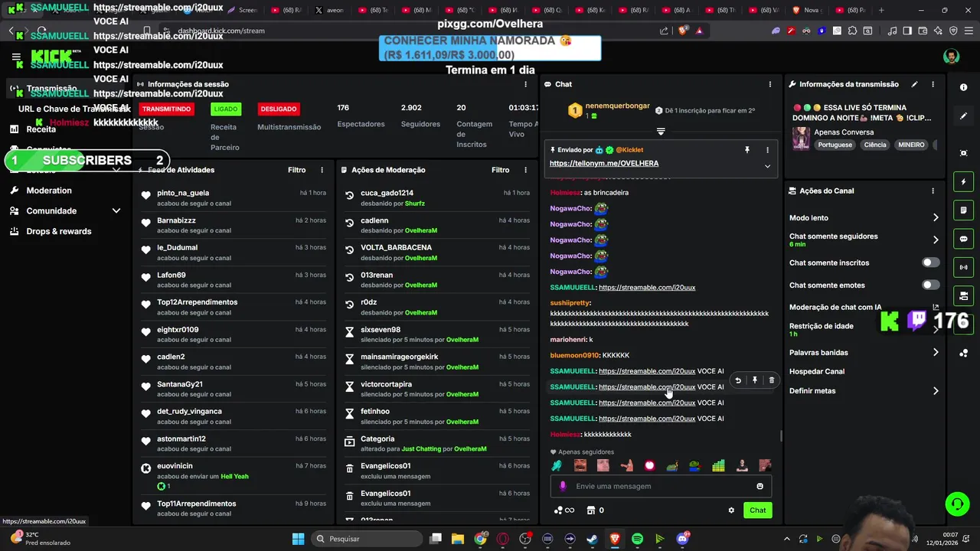Open Moderation in left sidebar
Viewport: 980px width, 551px height.
pyautogui.click(x=49, y=191)
